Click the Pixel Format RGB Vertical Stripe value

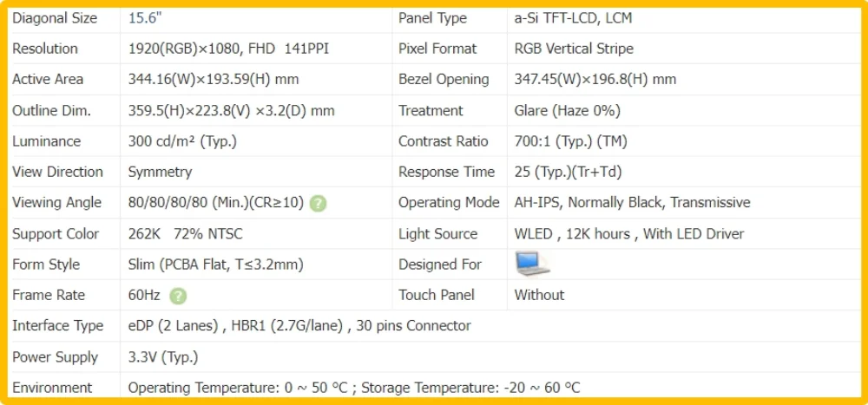[x=574, y=49]
